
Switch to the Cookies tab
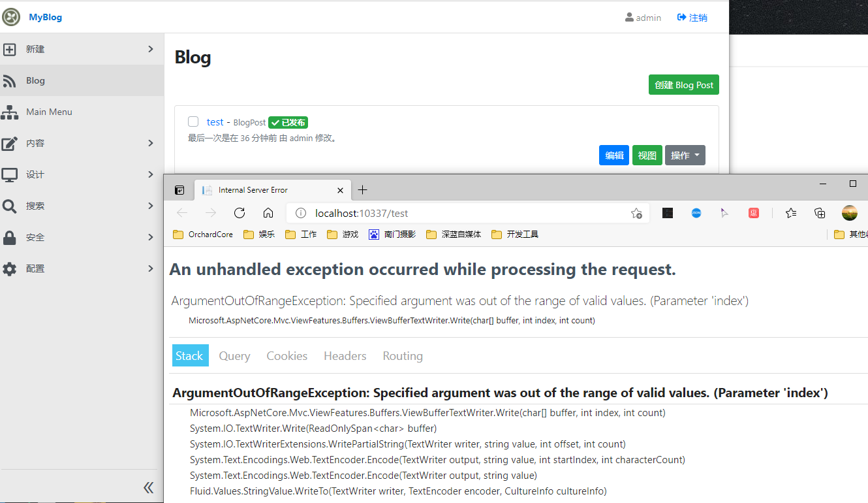pyautogui.click(x=287, y=356)
